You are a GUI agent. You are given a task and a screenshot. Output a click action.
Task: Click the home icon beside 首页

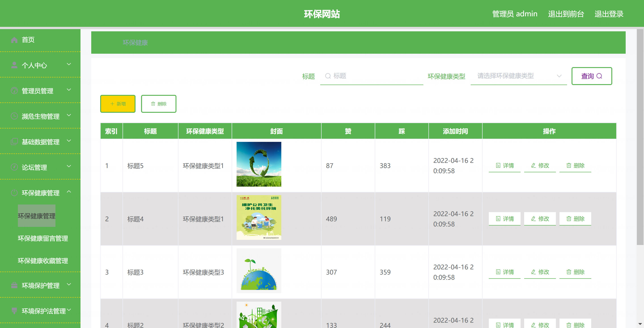14,40
